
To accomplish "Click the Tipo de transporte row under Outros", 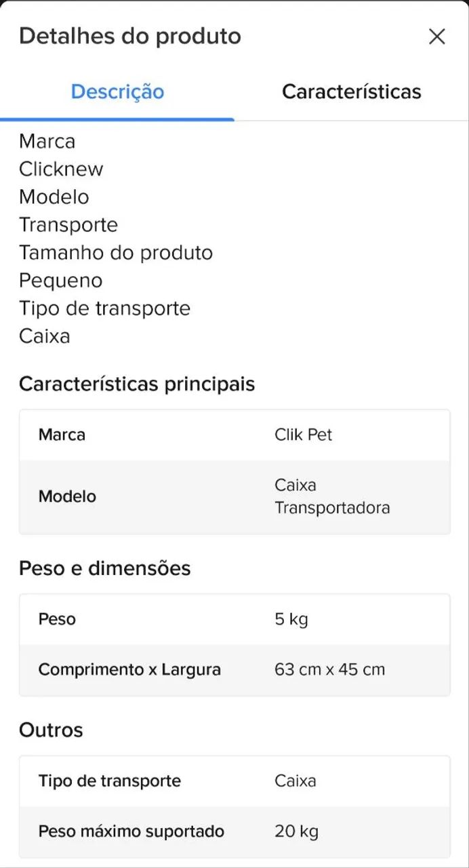I will (x=234, y=781).
